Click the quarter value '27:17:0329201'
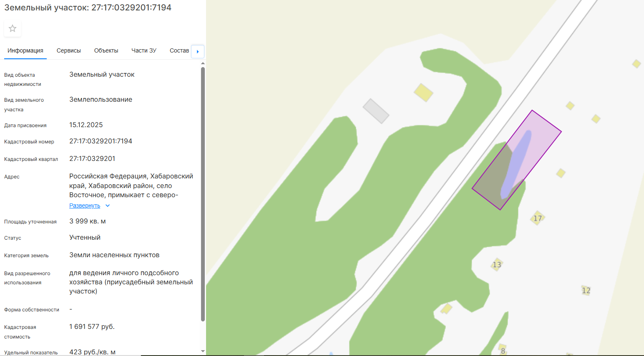The width and height of the screenshot is (644, 356). [92, 159]
